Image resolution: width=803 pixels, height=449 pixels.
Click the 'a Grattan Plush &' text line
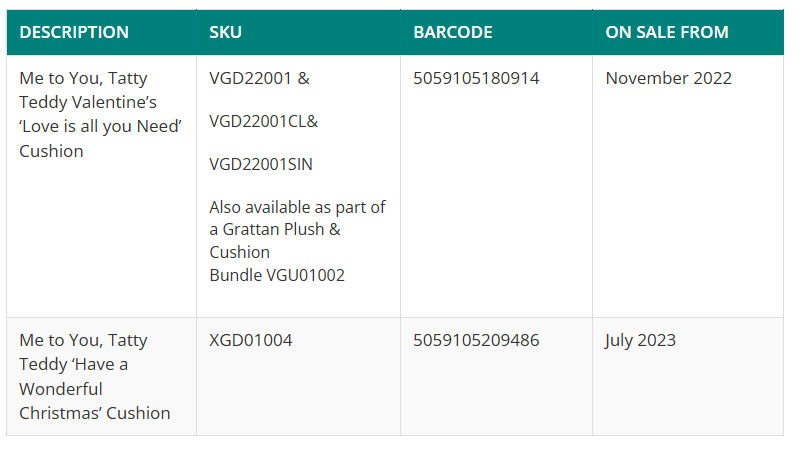(275, 229)
